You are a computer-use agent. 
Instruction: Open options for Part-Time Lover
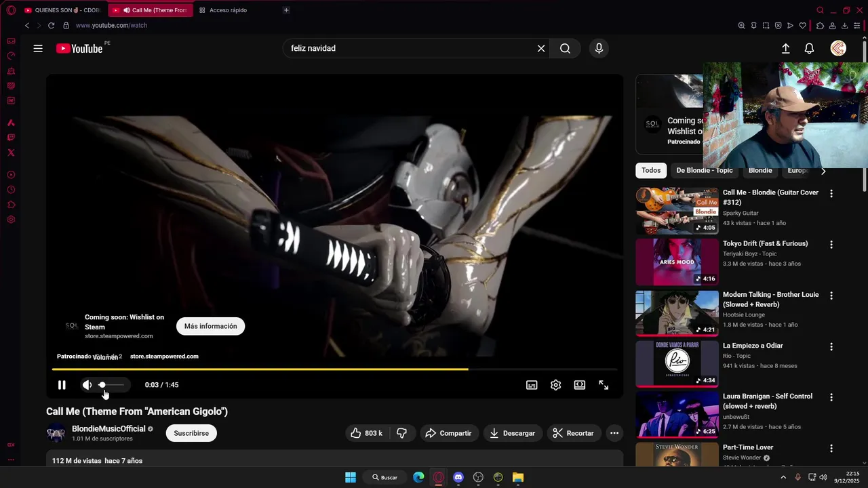click(x=831, y=448)
